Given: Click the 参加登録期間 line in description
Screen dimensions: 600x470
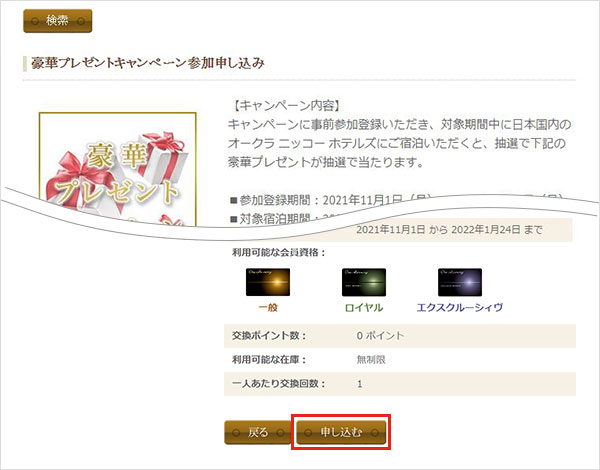Looking at the screenshot, I should (396, 200).
